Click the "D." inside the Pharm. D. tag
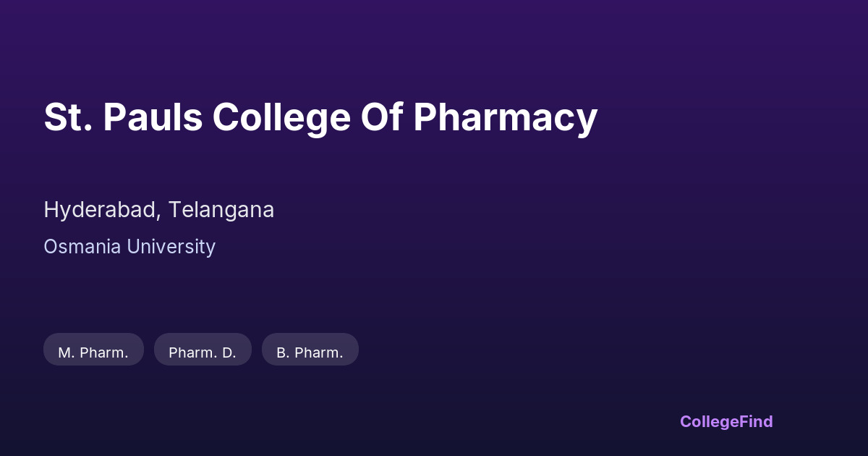This screenshot has width=868, height=456. click(x=229, y=352)
